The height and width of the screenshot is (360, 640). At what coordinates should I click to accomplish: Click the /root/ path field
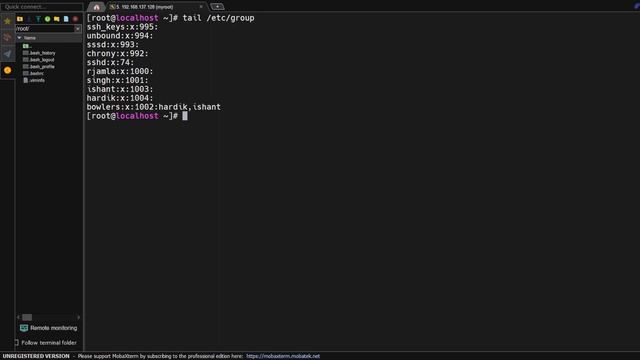(x=45, y=29)
